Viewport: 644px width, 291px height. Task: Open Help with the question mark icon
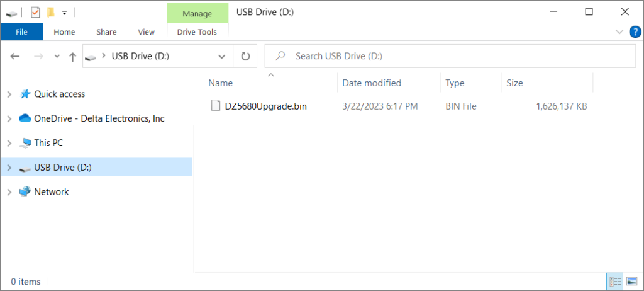(635, 31)
